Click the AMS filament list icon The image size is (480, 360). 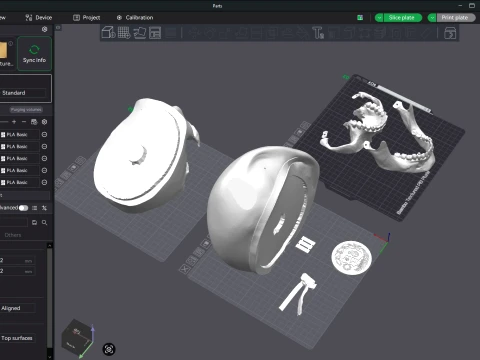coord(34,122)
